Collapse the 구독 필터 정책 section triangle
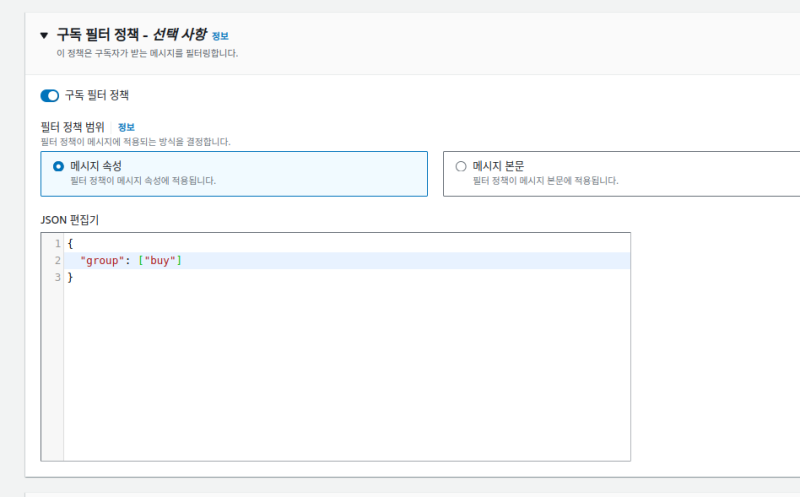 pyautogui.click(x=44, y=35)
